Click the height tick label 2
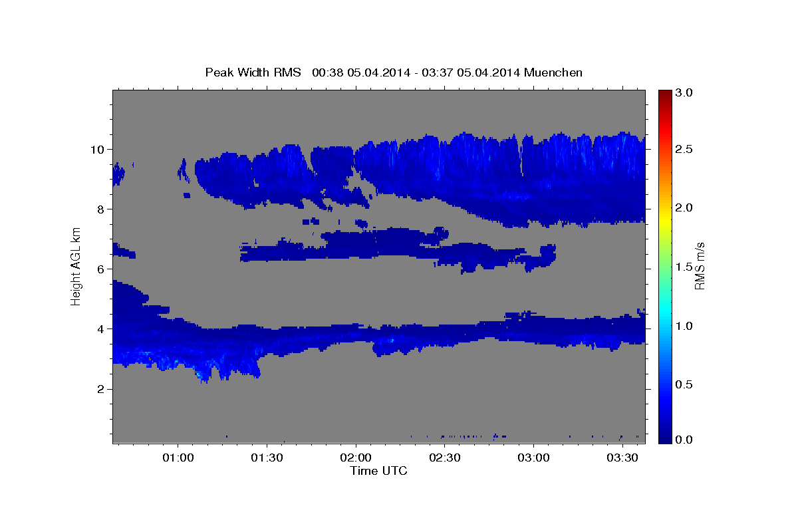The image size is (798, 532). coord(100,389)
